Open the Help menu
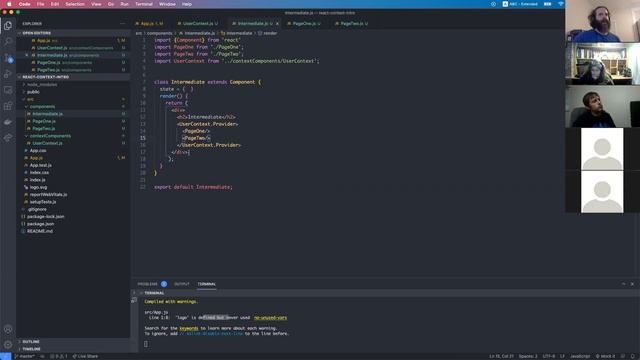Image resolution: width=640 pixels, height=360 pixels. (187, 4)
